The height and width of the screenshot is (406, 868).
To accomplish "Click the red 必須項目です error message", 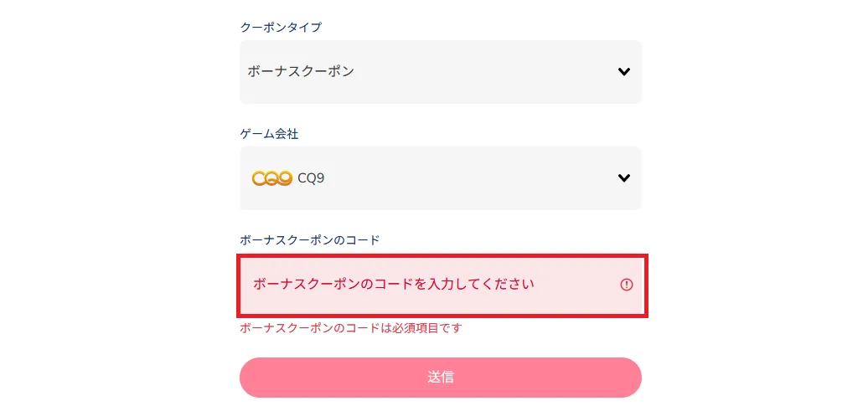I will coord(350,328).
